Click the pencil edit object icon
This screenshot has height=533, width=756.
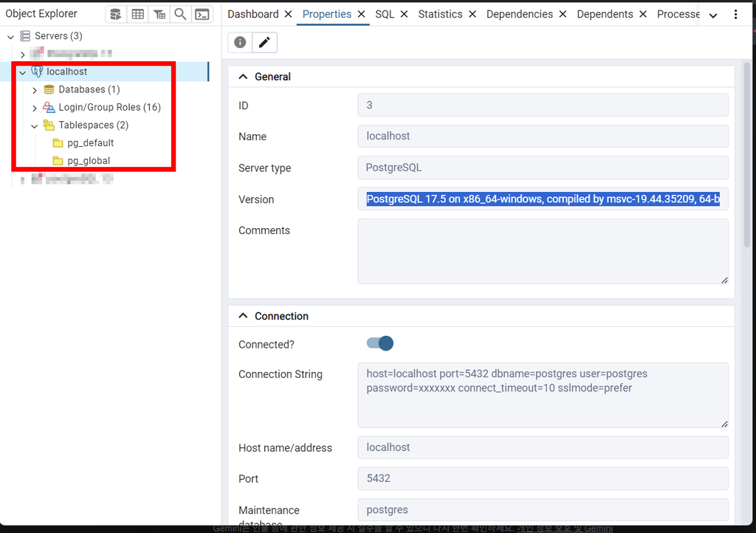tap(264, 42)
